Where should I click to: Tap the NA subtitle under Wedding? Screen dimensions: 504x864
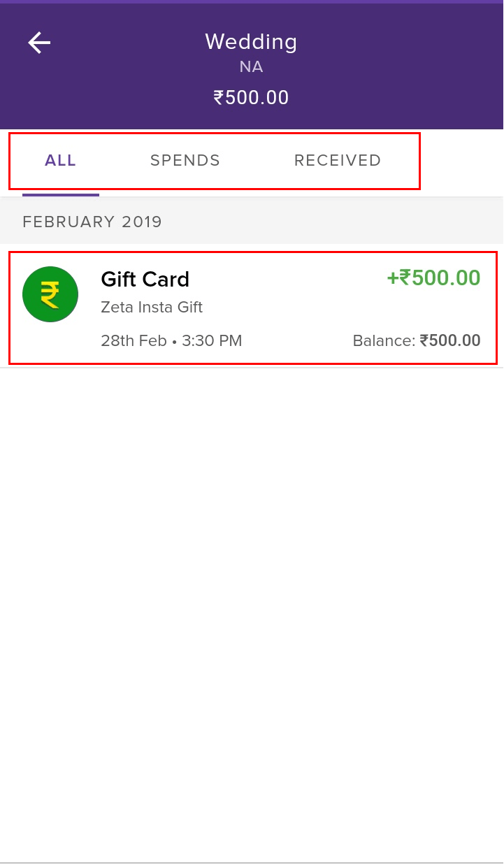coord(252,67)
